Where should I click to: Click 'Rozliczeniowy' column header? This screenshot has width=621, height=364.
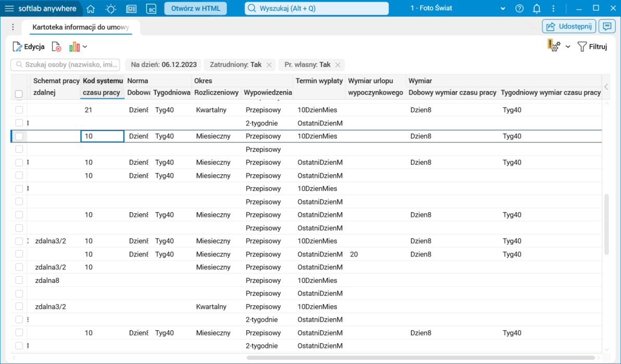(x=216, y=93)
